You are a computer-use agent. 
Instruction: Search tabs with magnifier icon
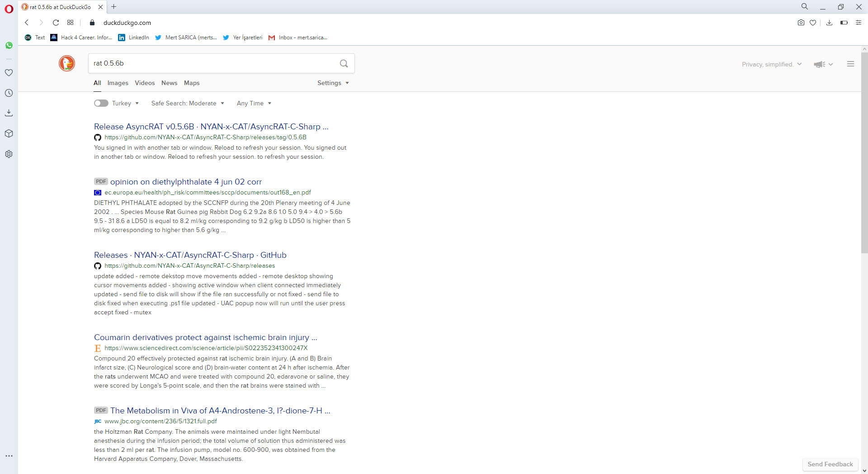804,7
